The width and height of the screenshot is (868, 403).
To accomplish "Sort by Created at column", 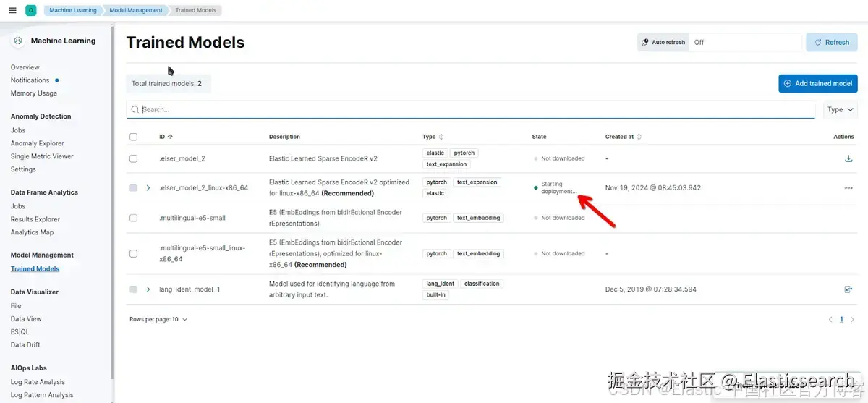I will point(624,137).
